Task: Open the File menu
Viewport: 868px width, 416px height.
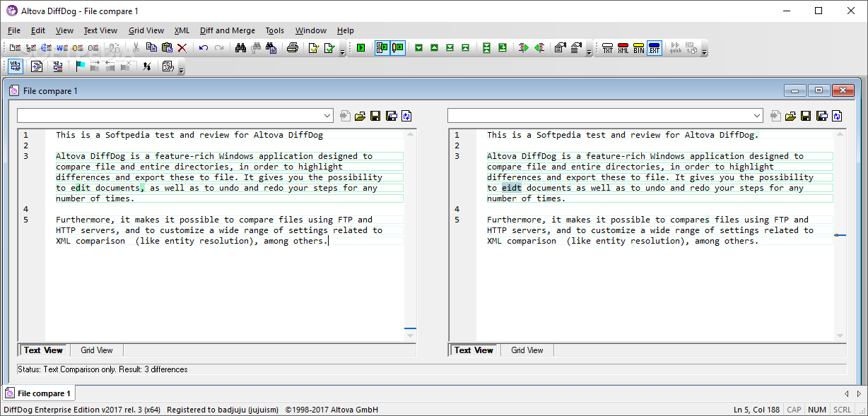Action: 14,30
